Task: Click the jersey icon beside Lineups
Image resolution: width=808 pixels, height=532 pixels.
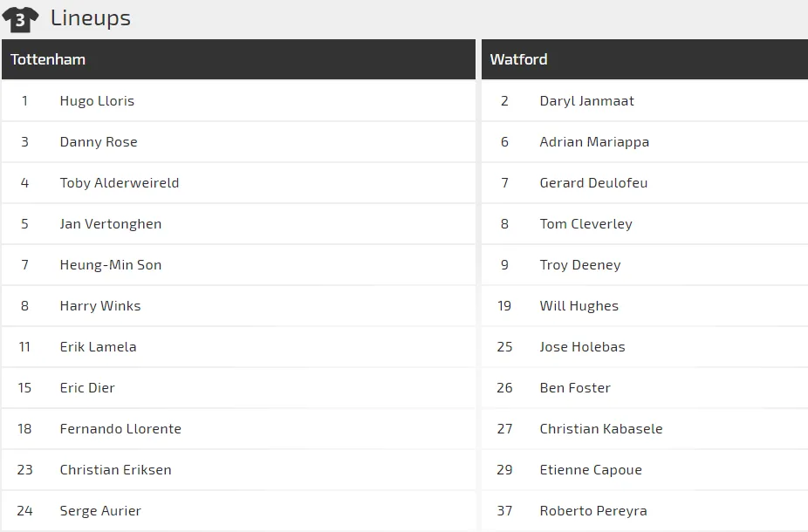Action: [20, 18]
